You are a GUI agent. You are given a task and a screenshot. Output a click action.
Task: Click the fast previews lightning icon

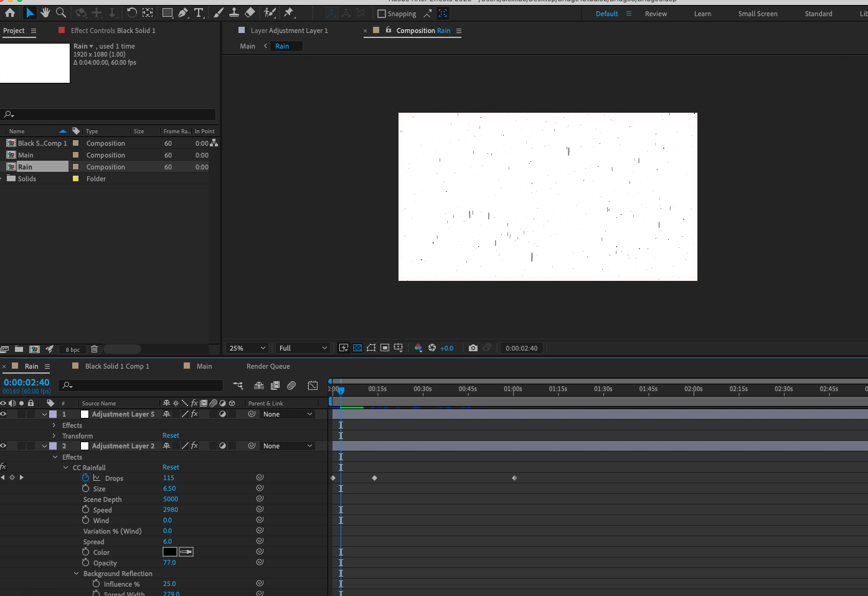(x=344, y=348)
